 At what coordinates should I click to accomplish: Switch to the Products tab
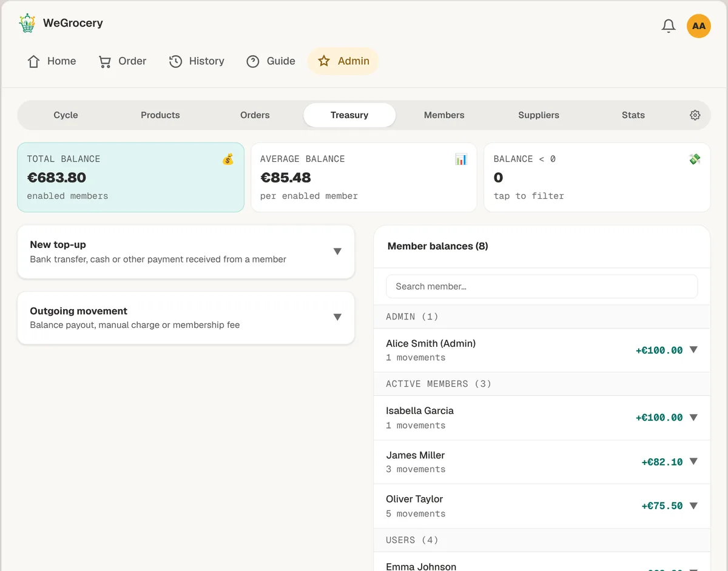pyautogui.click(x=160, y=115)
